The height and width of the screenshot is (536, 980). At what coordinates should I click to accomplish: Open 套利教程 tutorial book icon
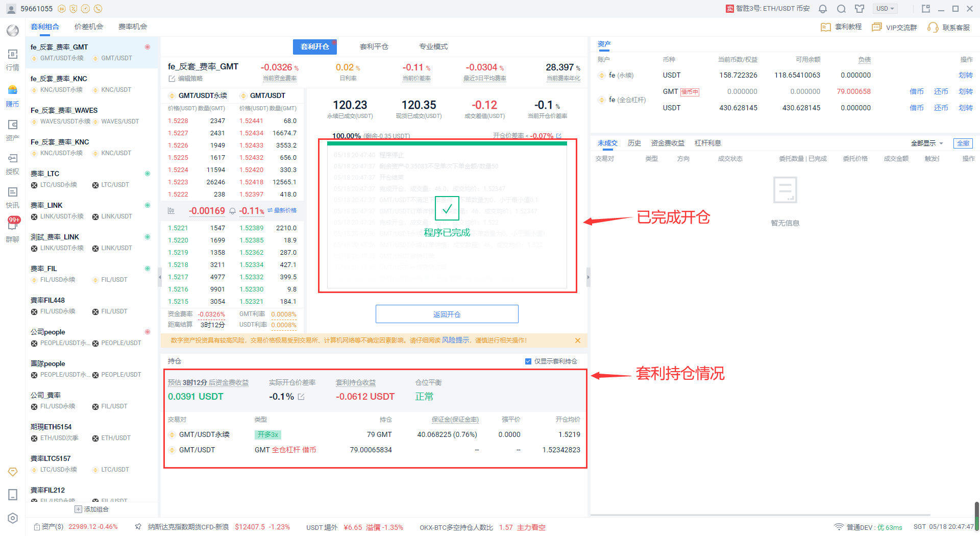click(x=825, y=27)
